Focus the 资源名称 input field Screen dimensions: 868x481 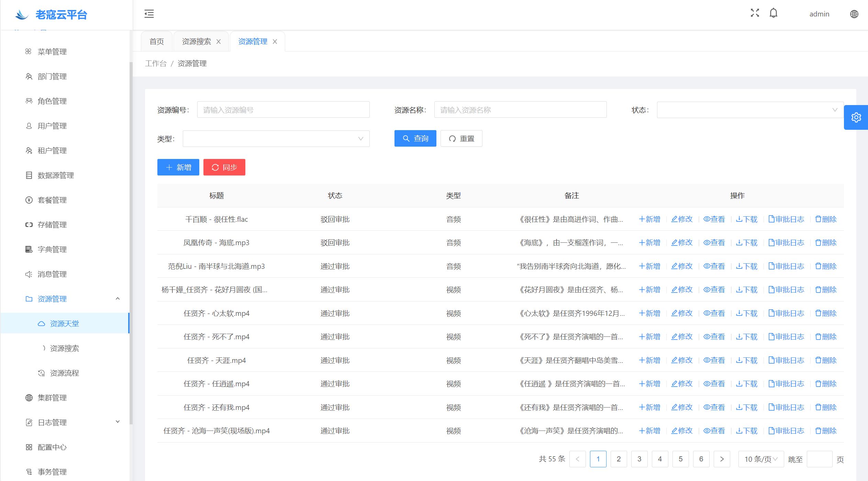coord(520,110)
